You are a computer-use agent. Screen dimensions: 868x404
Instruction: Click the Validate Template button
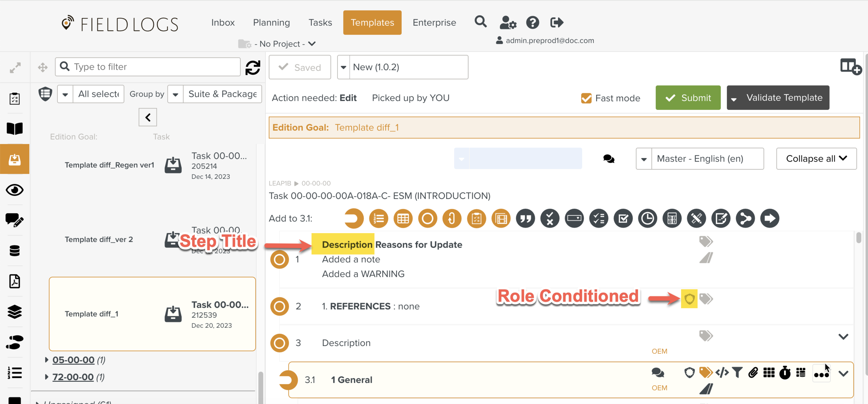click(x=784, y=98)
